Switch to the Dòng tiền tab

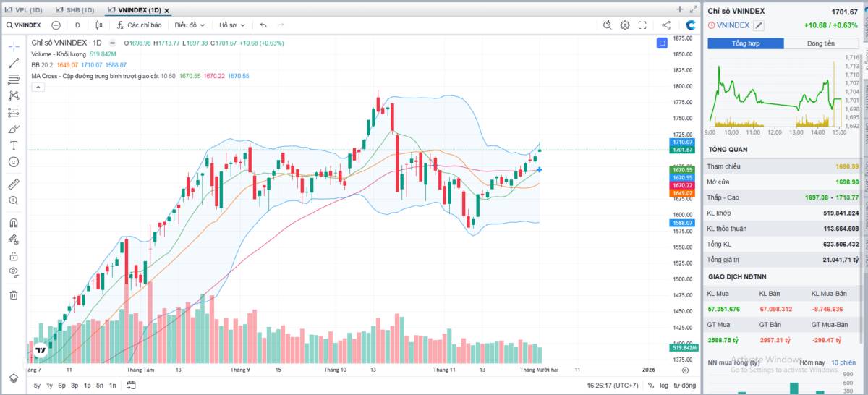[x=820, y=43]
